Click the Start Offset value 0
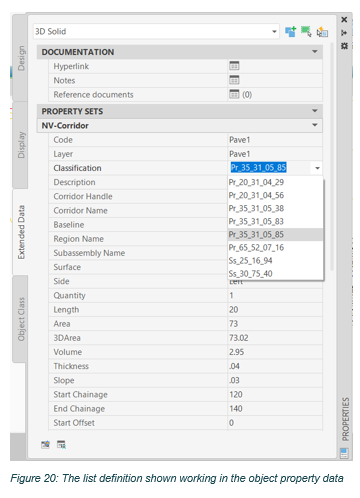 coord(231,423)
